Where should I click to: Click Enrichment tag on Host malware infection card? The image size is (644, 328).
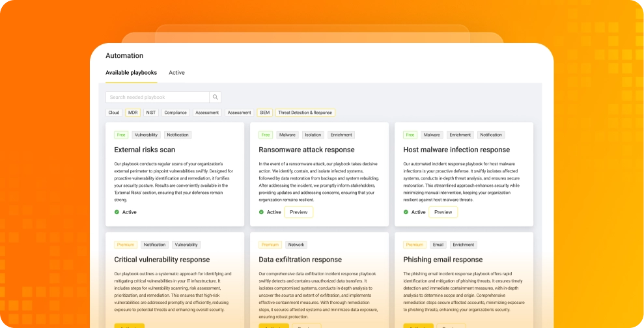point(460,135)
